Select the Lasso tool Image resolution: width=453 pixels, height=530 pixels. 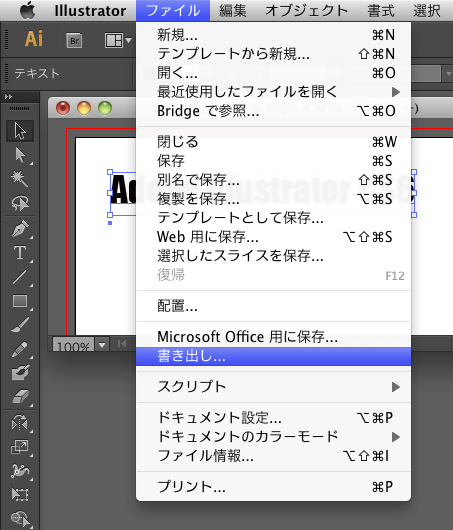point(20,203)
